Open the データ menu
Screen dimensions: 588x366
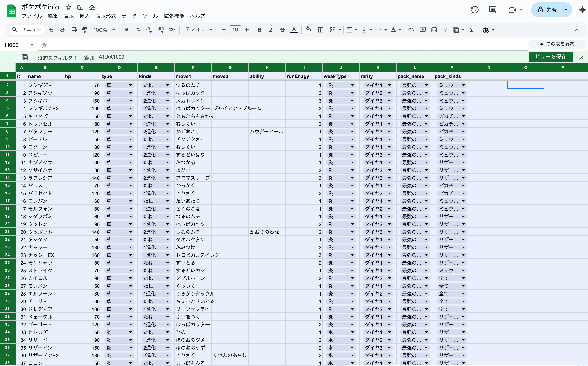(x=129, y=16)
